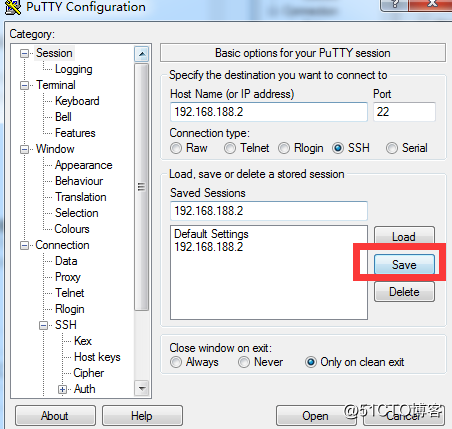Image resolution: width=452 pixels, height=429 pixels.
Task: Expand the Auth tree node
Action: coord(62,389)
